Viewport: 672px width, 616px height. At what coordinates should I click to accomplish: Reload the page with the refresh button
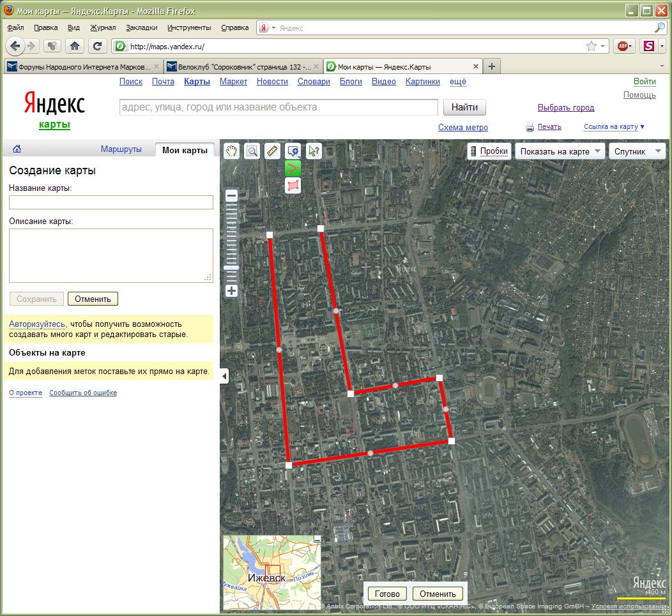97,46
